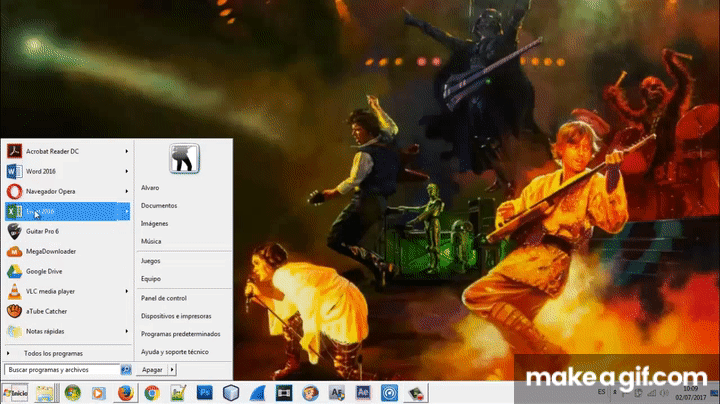Open volume control in system tray

tap(664, 393)
